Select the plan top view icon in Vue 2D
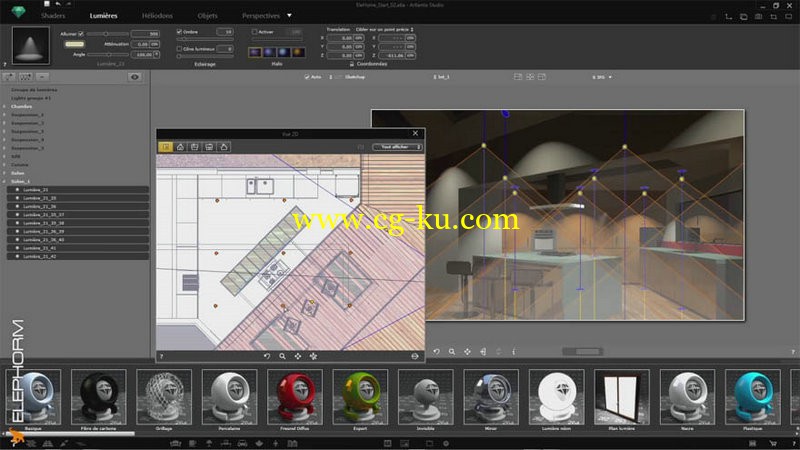 165,147
